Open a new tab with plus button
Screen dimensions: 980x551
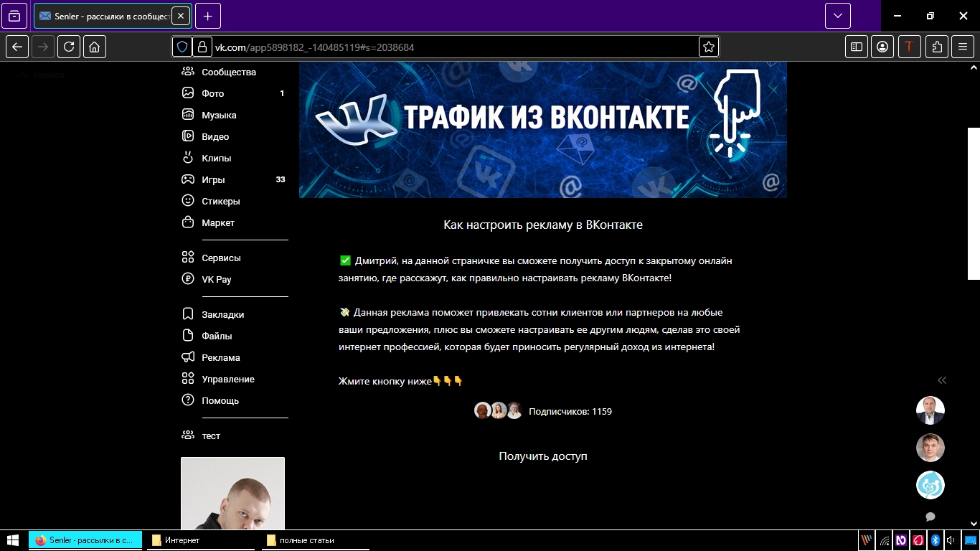[x=208, y=16]
